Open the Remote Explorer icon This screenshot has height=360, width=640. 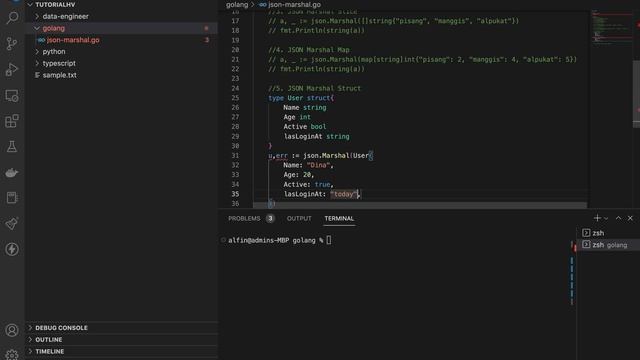(x=12, y=96)
